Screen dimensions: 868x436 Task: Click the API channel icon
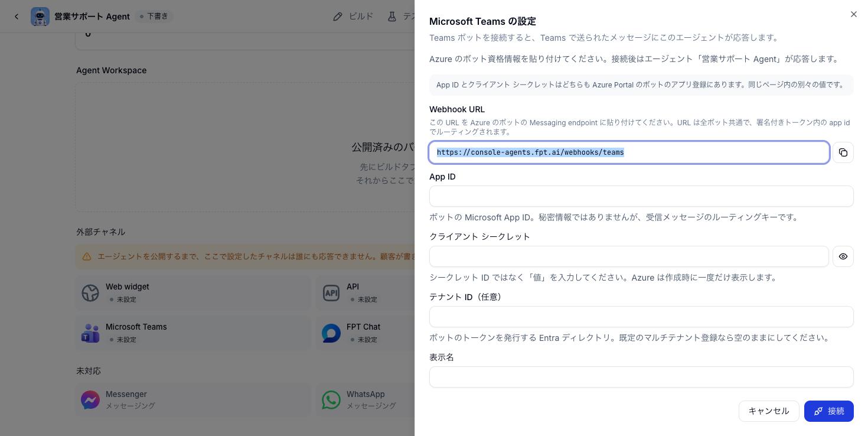click(331, 292)
